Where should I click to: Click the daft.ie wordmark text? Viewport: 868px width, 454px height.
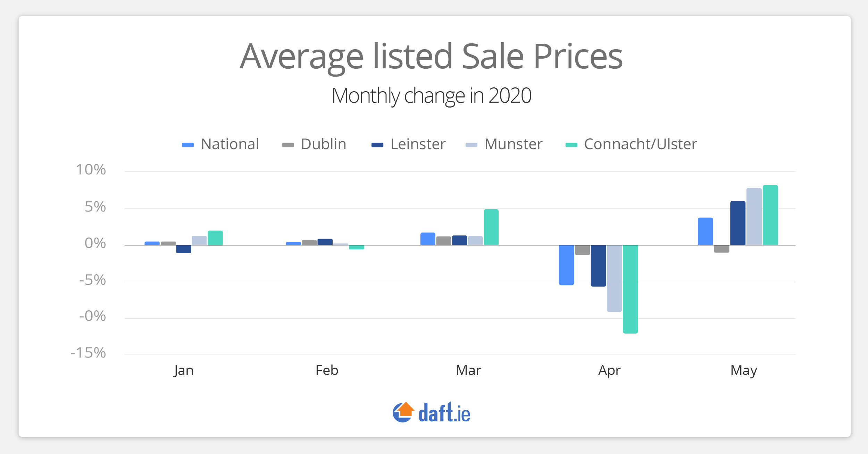(x=444, y=413)
